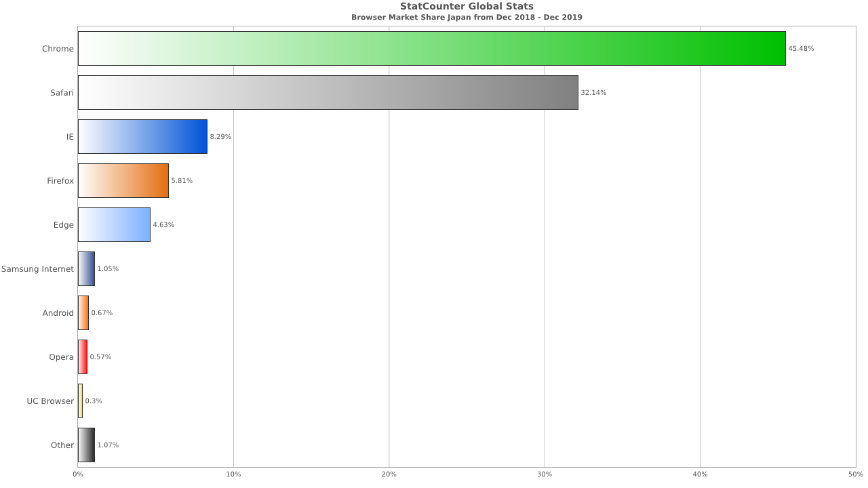868x488 pixels.
Task: Click the gray Safari bar
Action: pyautogui.click(x=328, y=92)
